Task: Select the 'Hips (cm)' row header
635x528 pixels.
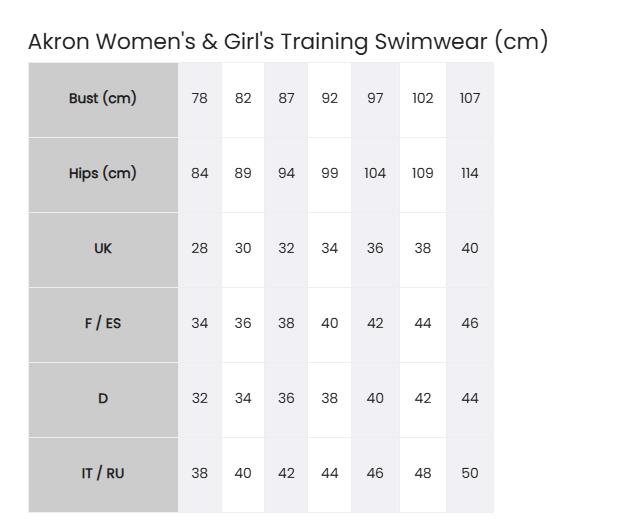Action: coord(102,173)
